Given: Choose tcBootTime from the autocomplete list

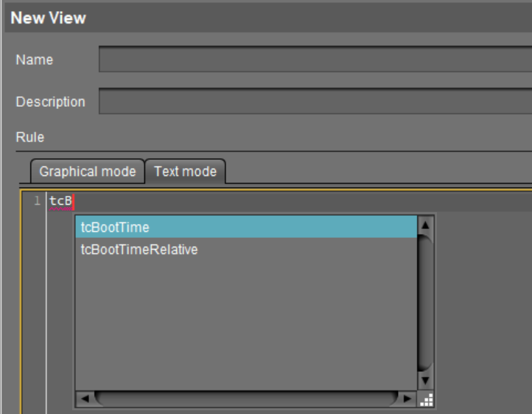Looking at the screenshot, I should (245, 228).
